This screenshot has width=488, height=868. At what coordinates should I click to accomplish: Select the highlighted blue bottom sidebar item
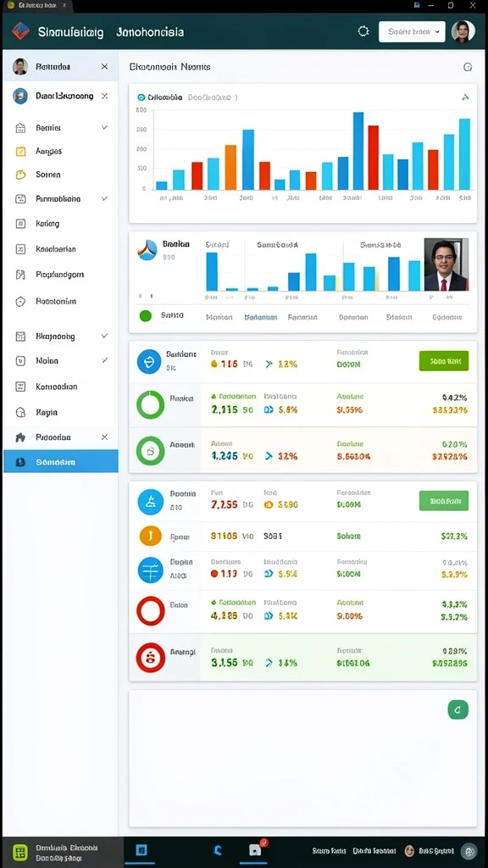61,461
